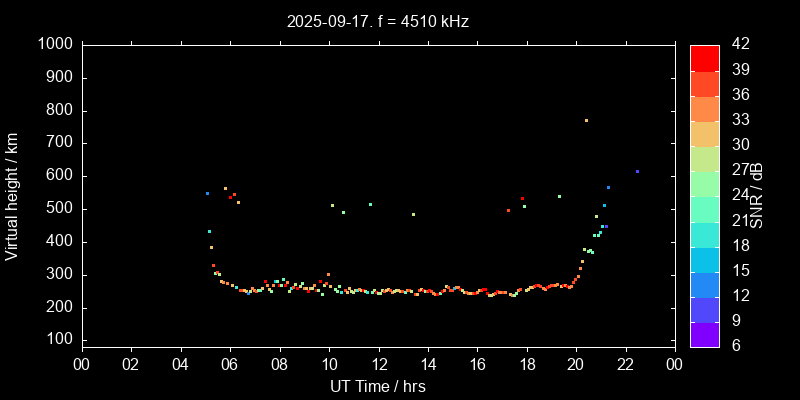Image resolution: width=800 pixels, height=400 pixels.
Task: Click the red 39–42 dB colorbar segment
Action: (705, 57)
